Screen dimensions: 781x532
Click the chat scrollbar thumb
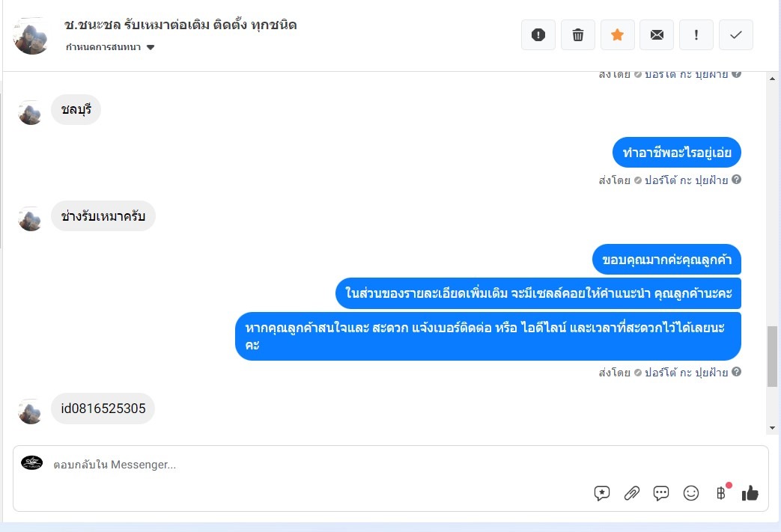[x=772, y=356]
